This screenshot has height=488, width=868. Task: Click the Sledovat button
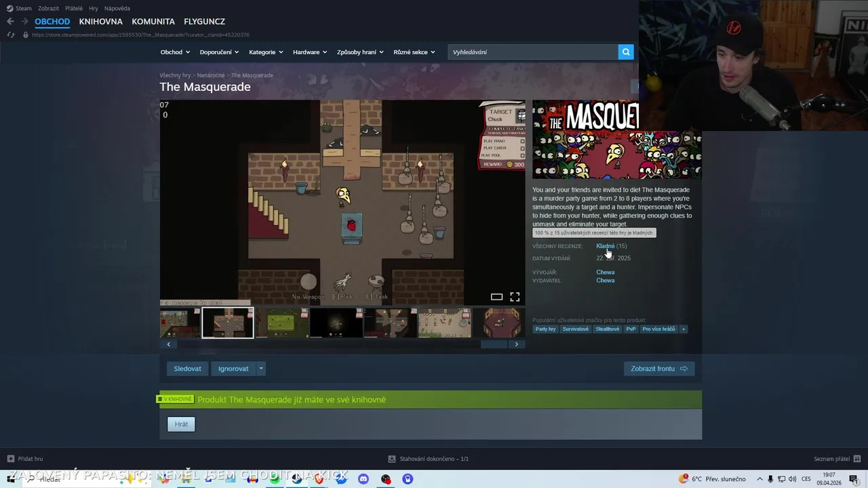187,369
